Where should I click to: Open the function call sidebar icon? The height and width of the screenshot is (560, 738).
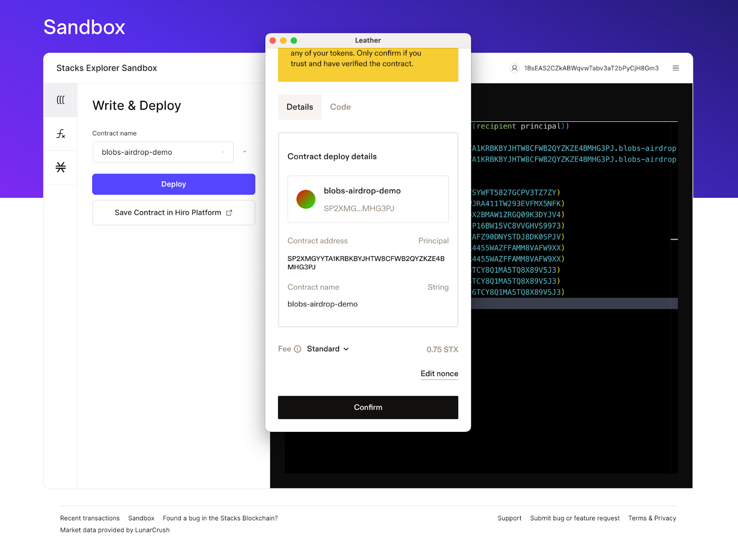coord(60,134)
